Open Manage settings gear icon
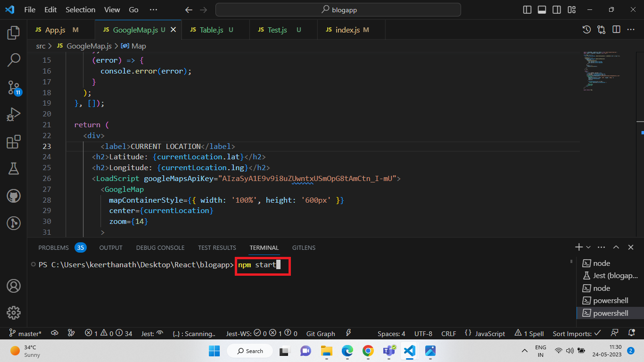Viewport: 644px width, 362px height. pos(14,312)
